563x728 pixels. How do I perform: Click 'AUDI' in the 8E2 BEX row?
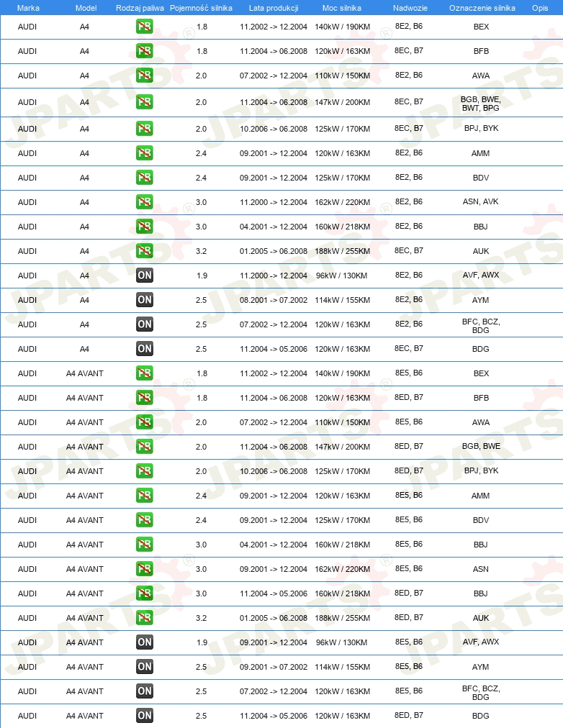click(27, 27)
